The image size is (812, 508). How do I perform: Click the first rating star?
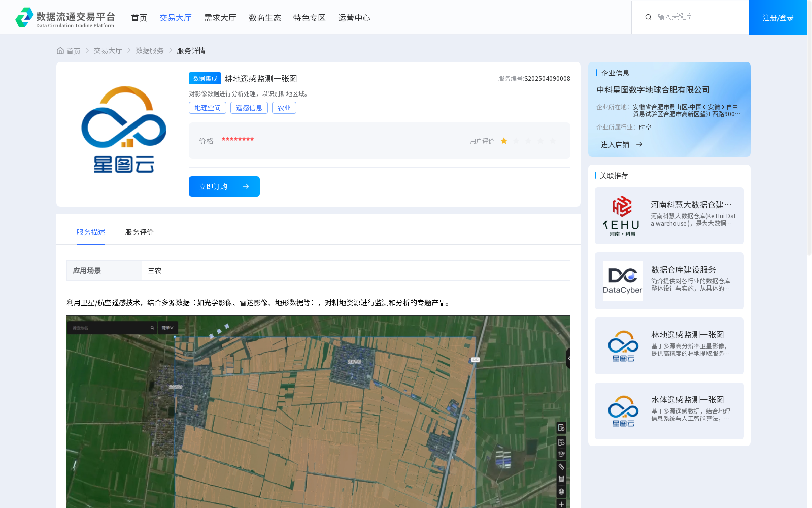tap(504, 141)
